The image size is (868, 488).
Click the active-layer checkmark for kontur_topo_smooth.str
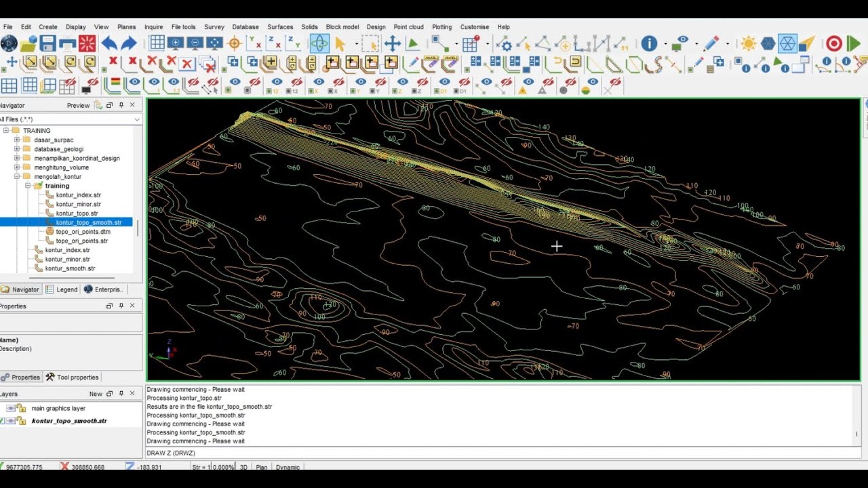coord(2,421)
